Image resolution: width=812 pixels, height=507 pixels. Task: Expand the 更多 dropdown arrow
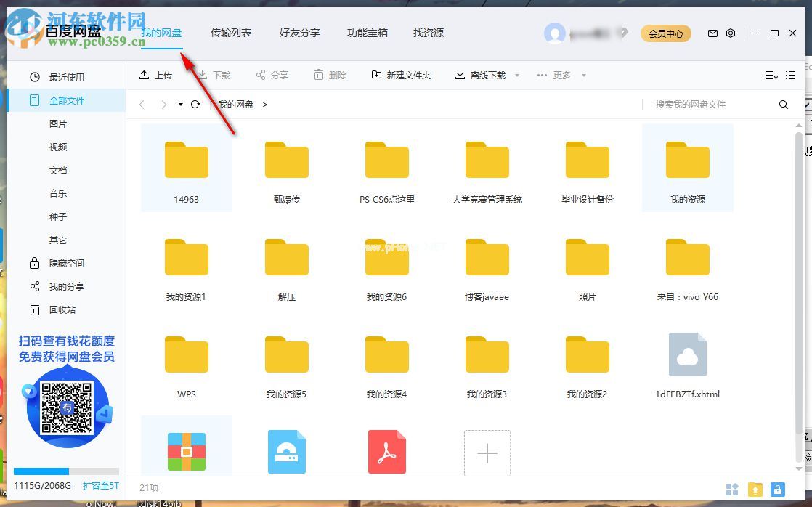[x=583, y=76]
